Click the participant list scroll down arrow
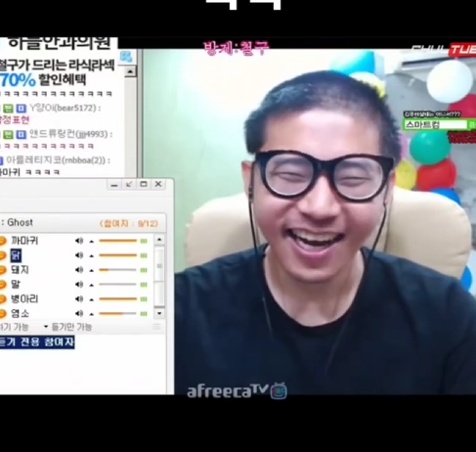Screen dimensions: 476x452 coord(159,313)
